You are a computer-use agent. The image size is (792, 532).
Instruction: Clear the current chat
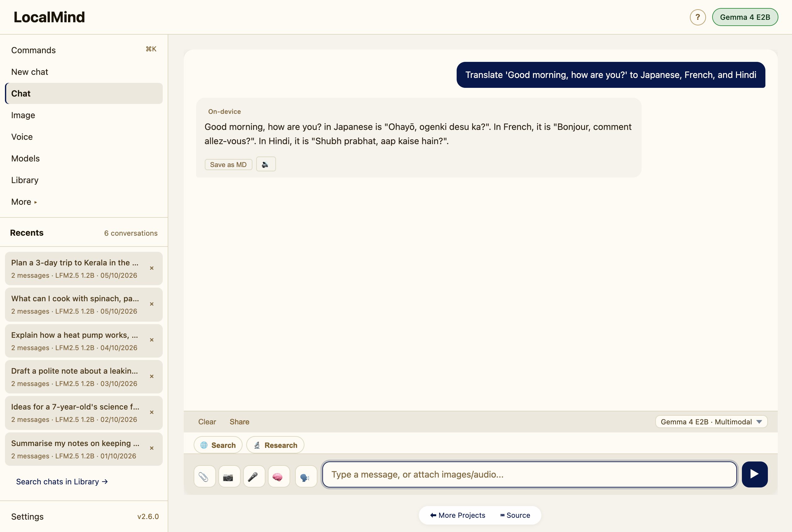click(x=207, y=422)
